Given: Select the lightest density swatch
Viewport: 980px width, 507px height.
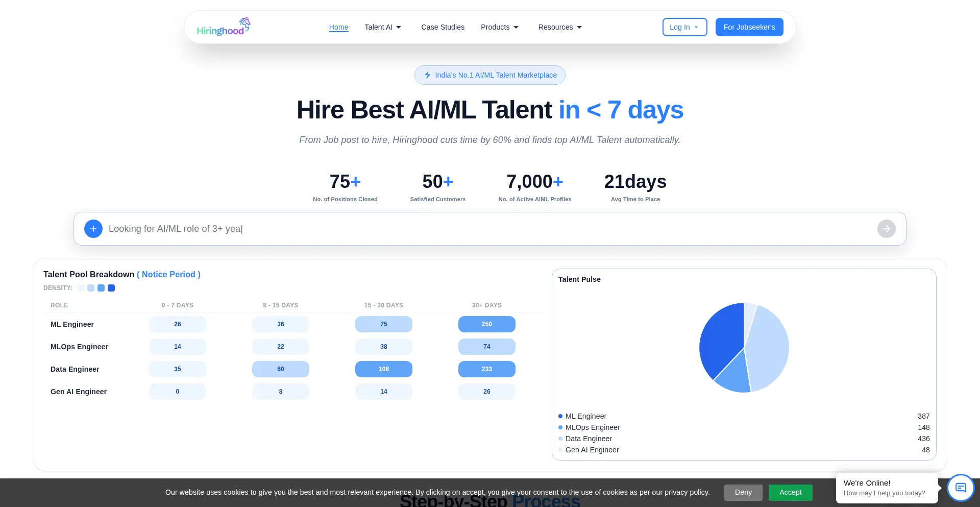Looking at the screenshot, I should 81,288.
